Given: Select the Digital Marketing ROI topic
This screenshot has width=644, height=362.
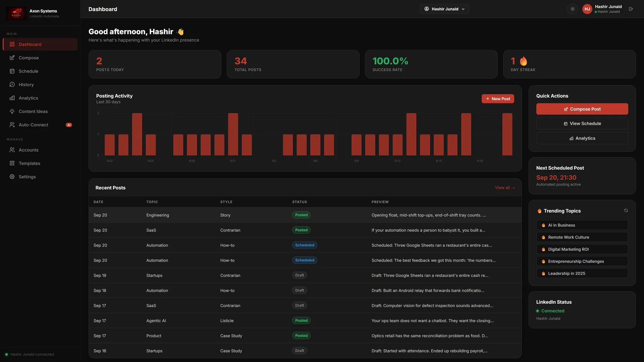Looking at the screenshot, I should tap(582, 249).
